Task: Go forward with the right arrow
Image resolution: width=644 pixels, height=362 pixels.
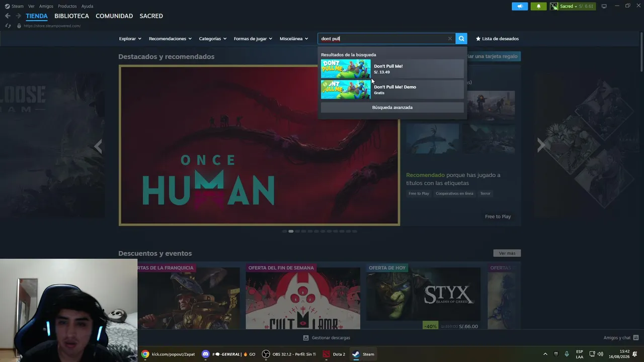Action: [x=18, y=16]
